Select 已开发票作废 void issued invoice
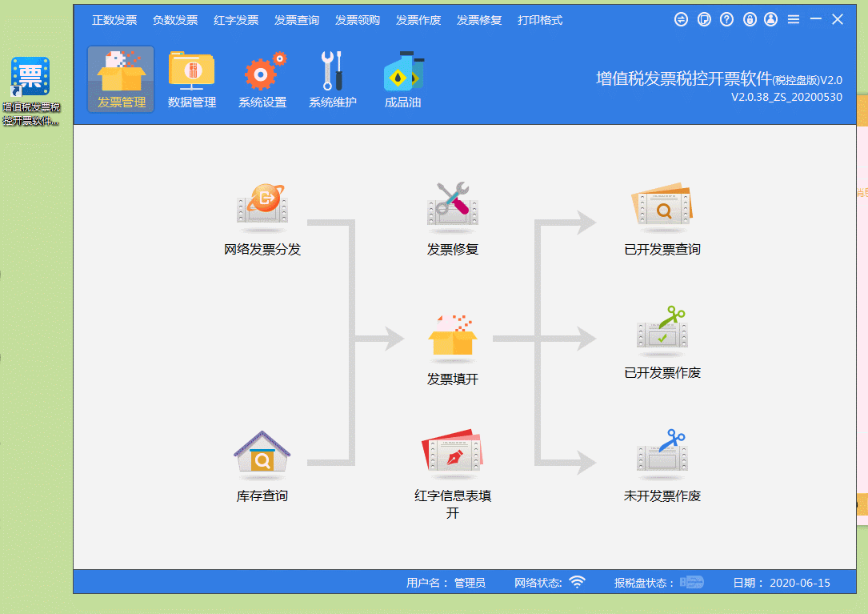 [662, 330]
